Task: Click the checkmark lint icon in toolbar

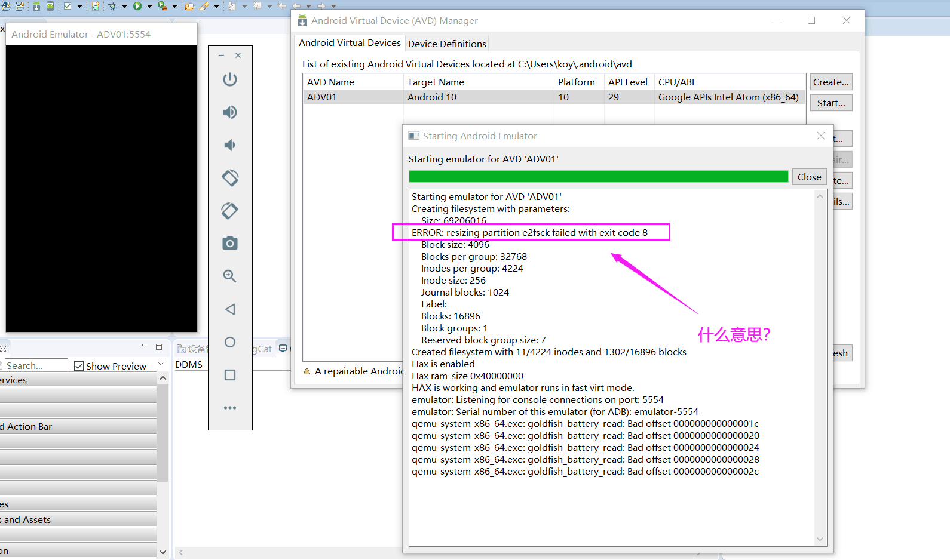Action: click(68, 6)
